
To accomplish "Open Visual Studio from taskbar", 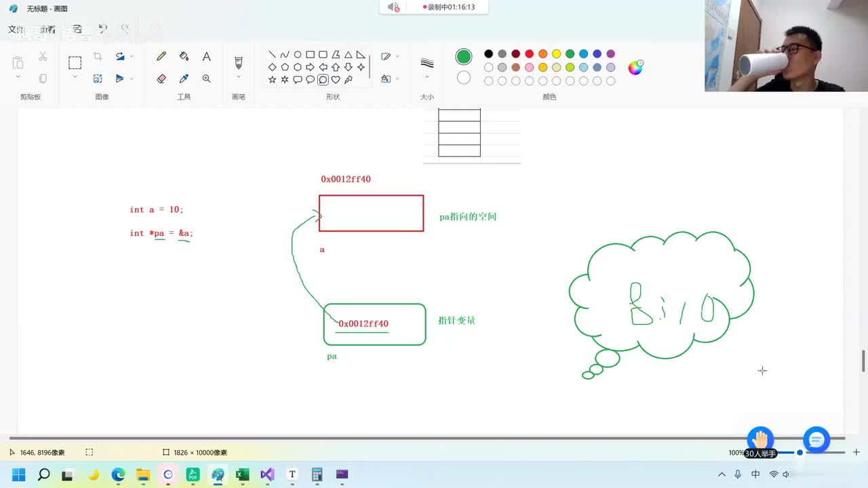I will click(x=267, y=474).
